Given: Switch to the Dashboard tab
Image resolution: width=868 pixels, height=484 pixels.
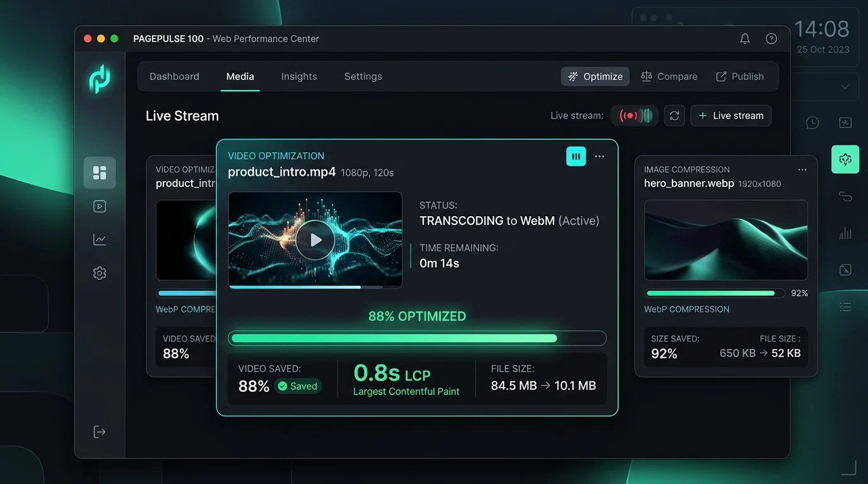Looking at the screenshot, I should pos(174,76).
